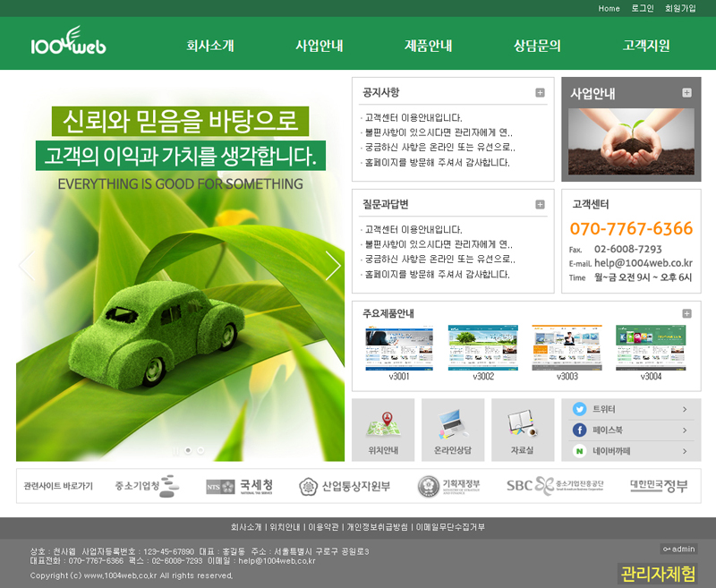Open the 자료실 book icon
This screenshot has height=588, width=716.
coord(522,422)
